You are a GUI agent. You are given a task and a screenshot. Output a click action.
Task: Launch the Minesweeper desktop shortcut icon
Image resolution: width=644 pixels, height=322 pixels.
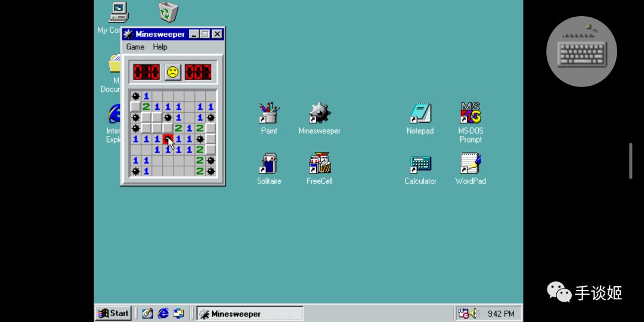coord(320,118)
